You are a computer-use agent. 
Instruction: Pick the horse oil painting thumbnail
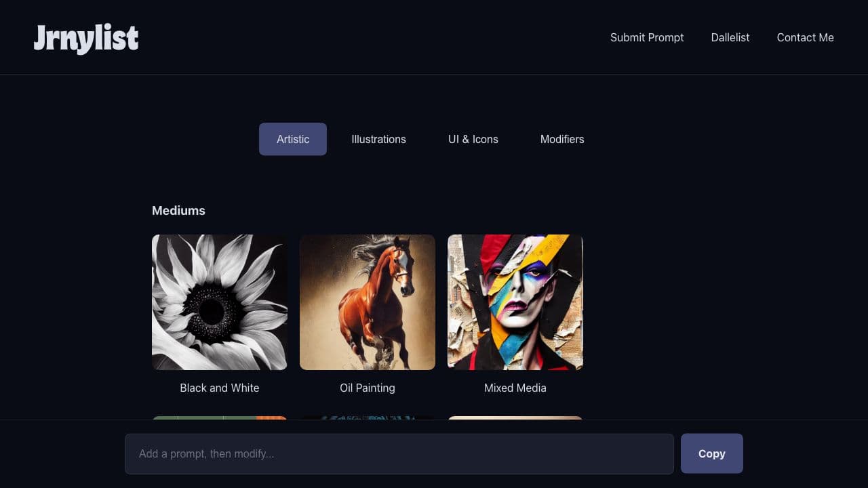[368, 302]
